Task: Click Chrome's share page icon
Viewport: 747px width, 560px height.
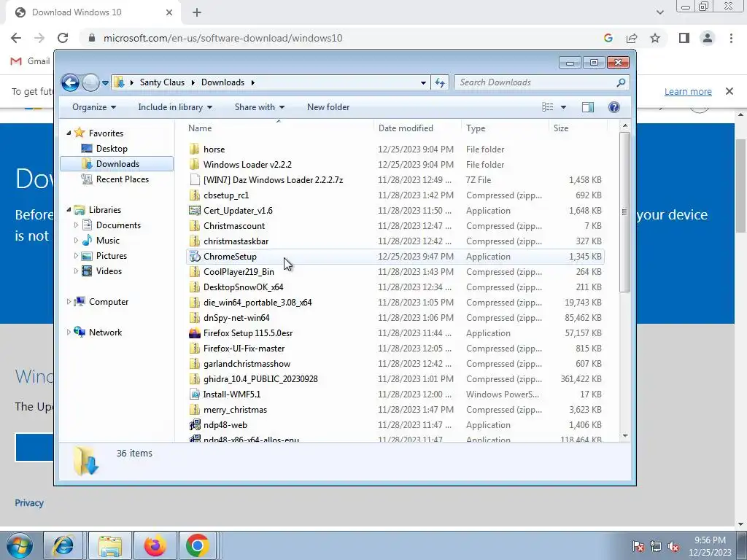Action: pos(632,38)
